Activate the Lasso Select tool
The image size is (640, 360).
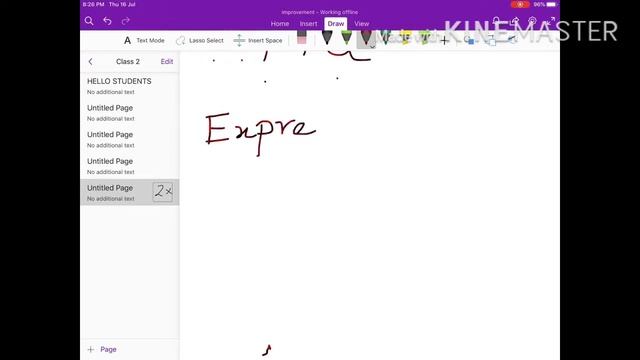click(200, 40)
